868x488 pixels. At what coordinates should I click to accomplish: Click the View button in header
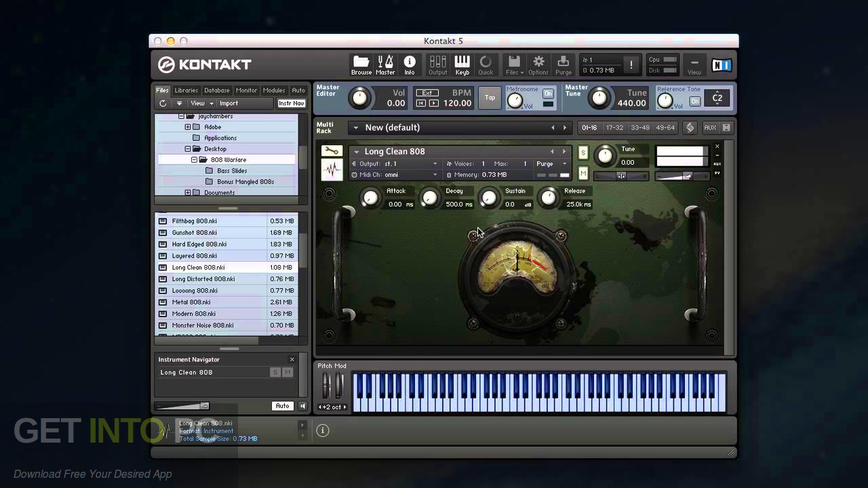click(x=694, y=65)
